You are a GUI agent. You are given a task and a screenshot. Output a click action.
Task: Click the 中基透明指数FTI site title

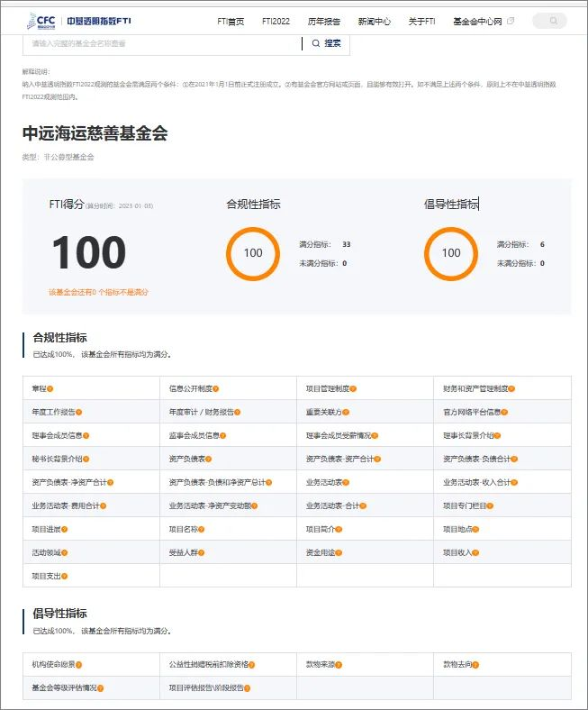[x=99, y=21]
